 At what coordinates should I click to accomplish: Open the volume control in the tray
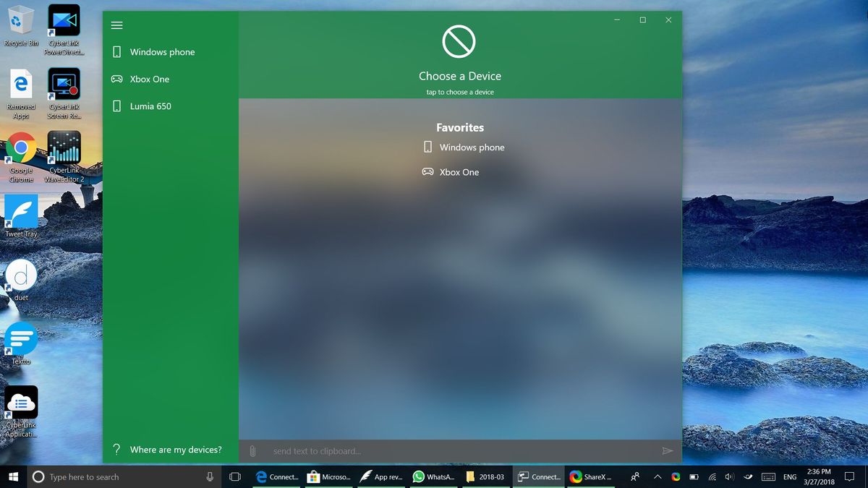click(730, 476)
